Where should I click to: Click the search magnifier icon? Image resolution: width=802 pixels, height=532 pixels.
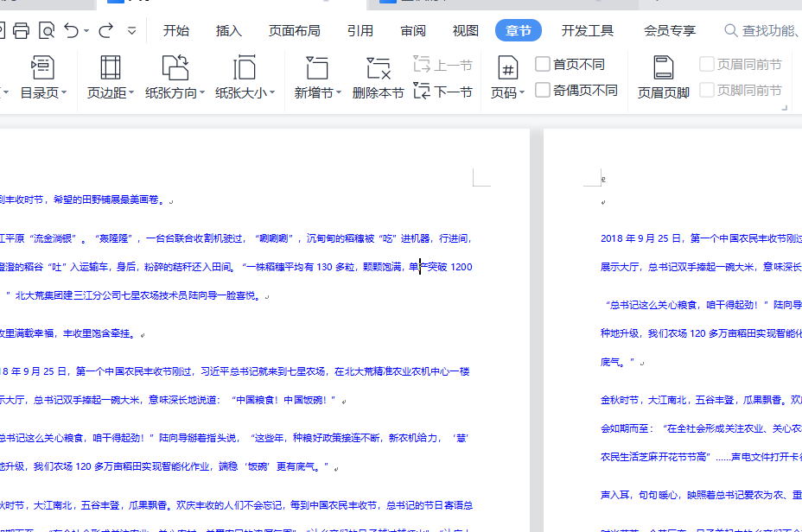click(x=731, y=31)
